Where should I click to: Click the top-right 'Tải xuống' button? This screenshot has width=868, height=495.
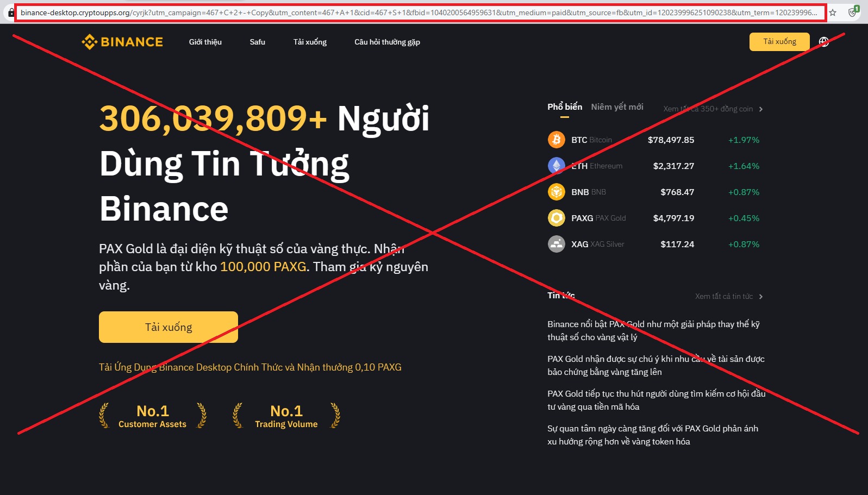point(779,42)
